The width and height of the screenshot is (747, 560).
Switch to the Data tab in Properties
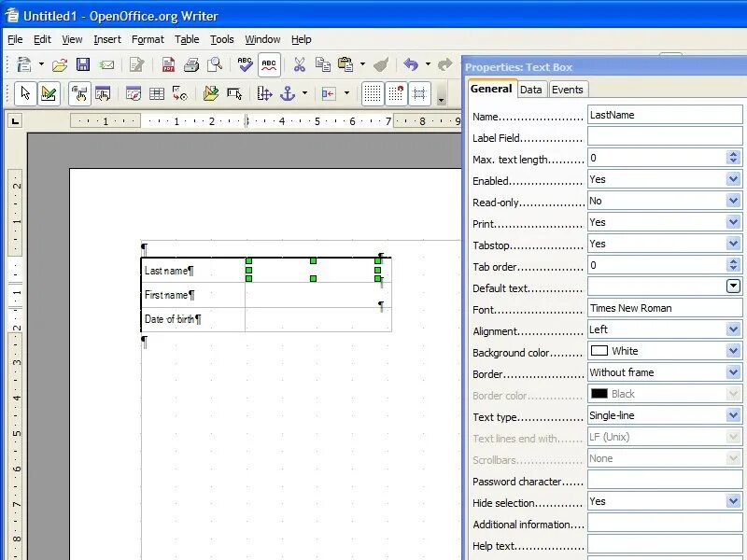[x=530, y=90]
